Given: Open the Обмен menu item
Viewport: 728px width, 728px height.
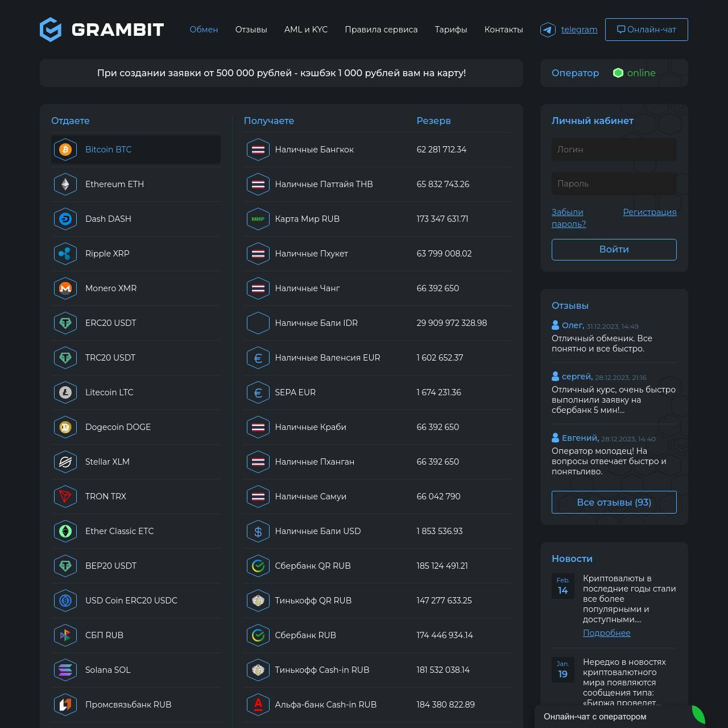Looking at the screenshot, I should click(x=204, y=30).
